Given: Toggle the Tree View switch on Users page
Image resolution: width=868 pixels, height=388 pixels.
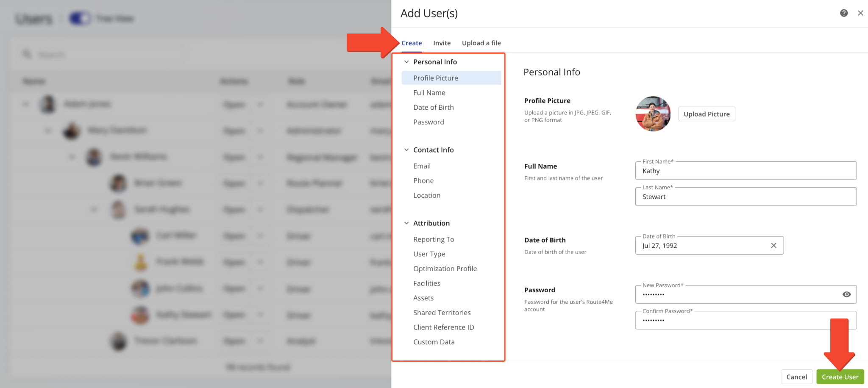Looking at the screenshot, I should point(80,19).
